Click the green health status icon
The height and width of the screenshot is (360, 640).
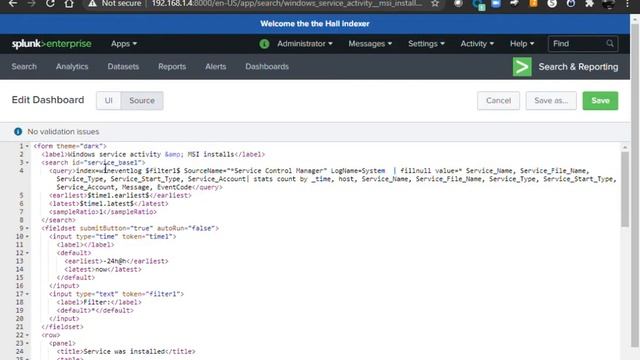point(264,44)
